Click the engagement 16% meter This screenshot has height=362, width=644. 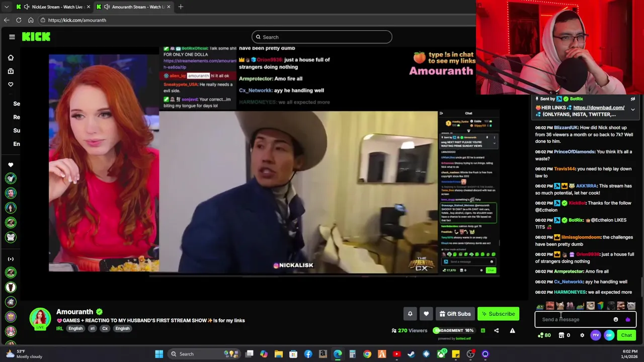click(x=453, y=330)
